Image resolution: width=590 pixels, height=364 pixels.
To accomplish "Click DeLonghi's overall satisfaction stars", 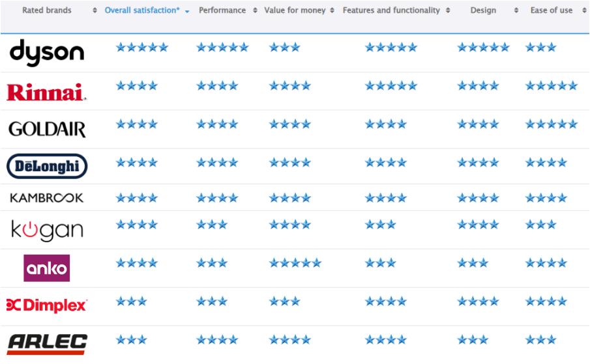I will 137,163.
